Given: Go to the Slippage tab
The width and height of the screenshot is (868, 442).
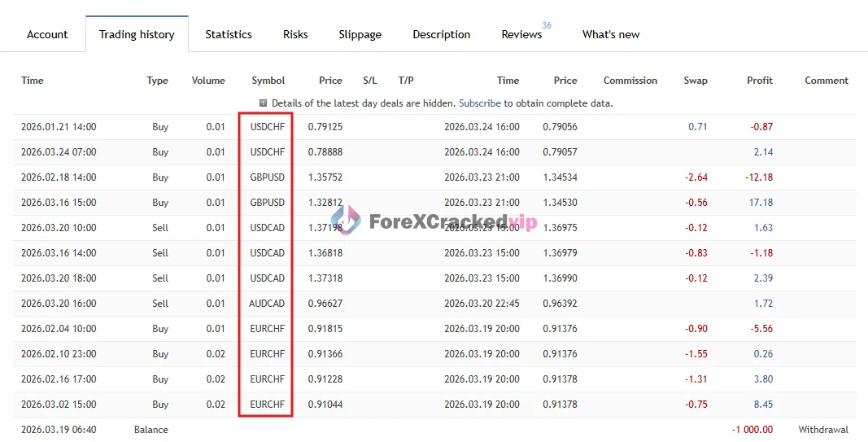Looking at the screenshot, I should pos(360,34).
